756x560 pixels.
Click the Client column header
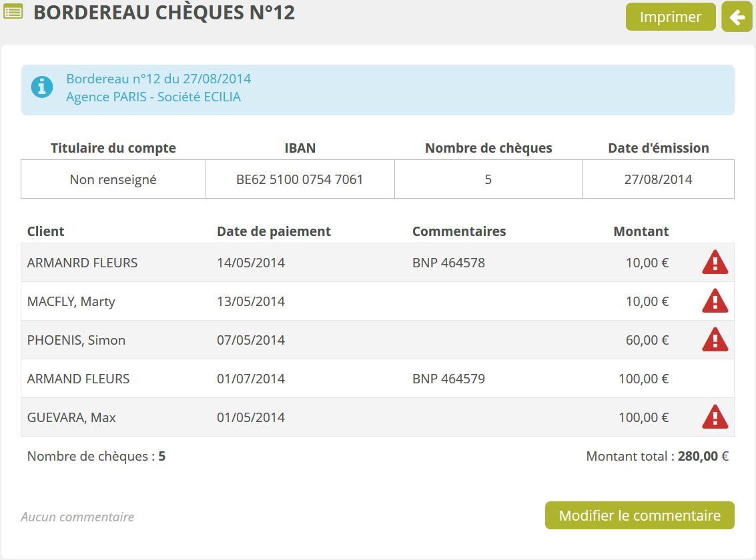(x=46, y=231)
